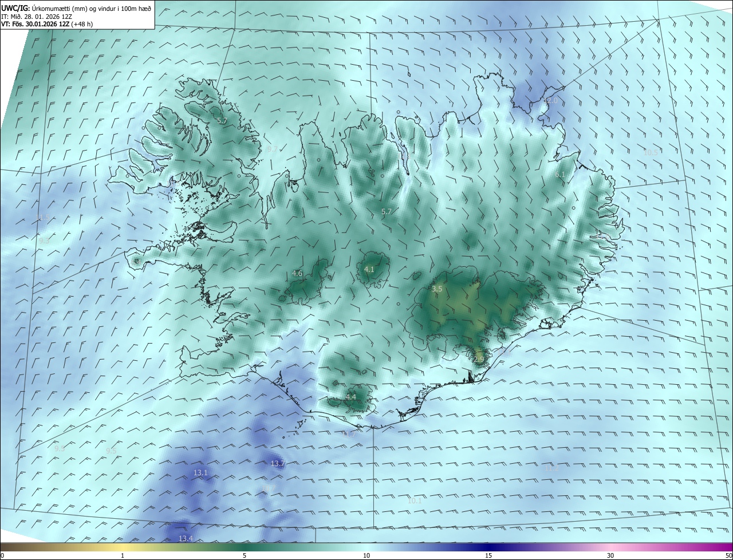Select the 4.6 value on the western glacier

coord(297,274)
